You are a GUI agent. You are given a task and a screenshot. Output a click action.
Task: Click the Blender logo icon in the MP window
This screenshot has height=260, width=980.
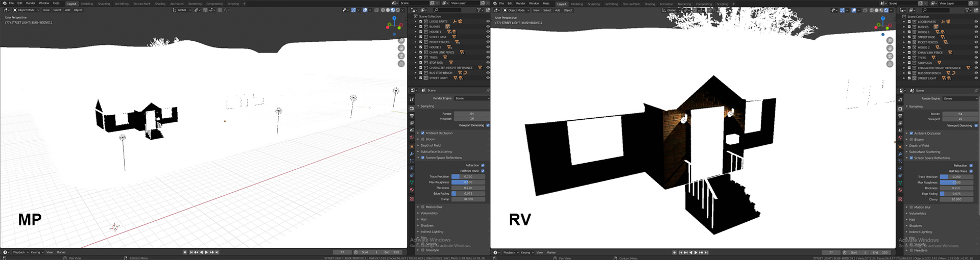5,3
